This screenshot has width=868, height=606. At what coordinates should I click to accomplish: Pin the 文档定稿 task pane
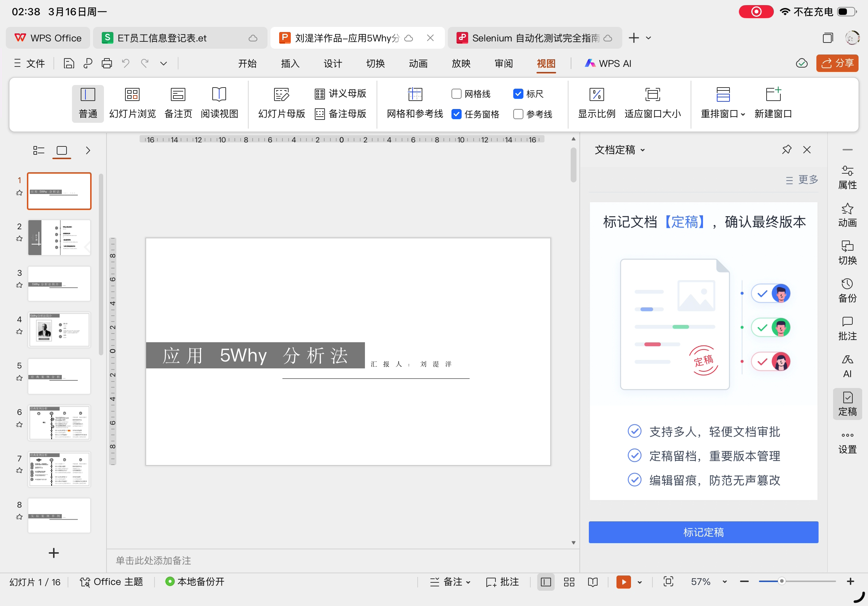tap(786, 150)
